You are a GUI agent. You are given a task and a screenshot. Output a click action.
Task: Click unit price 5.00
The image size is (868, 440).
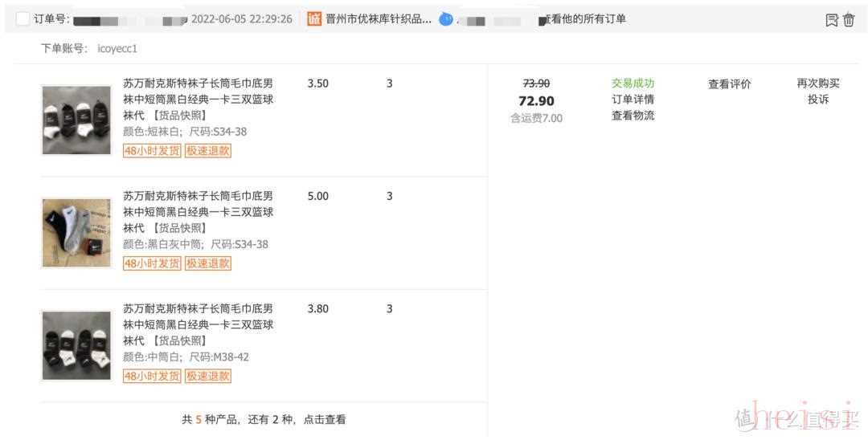coord(317,196)
